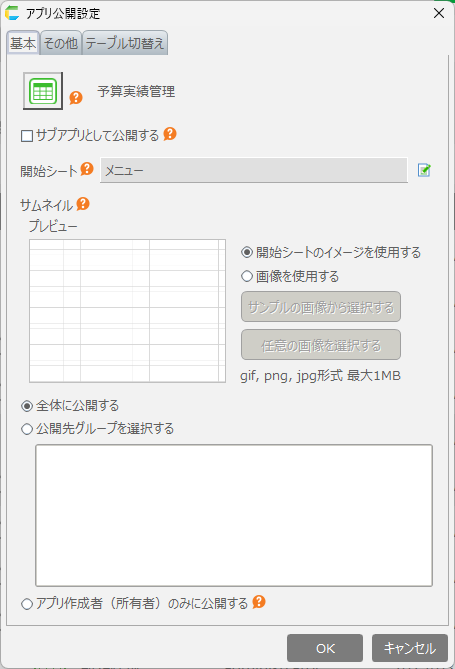Click the 開始シート field showing メニュー
Viewport: 455px width, 669px height.
tap(254, 170)
